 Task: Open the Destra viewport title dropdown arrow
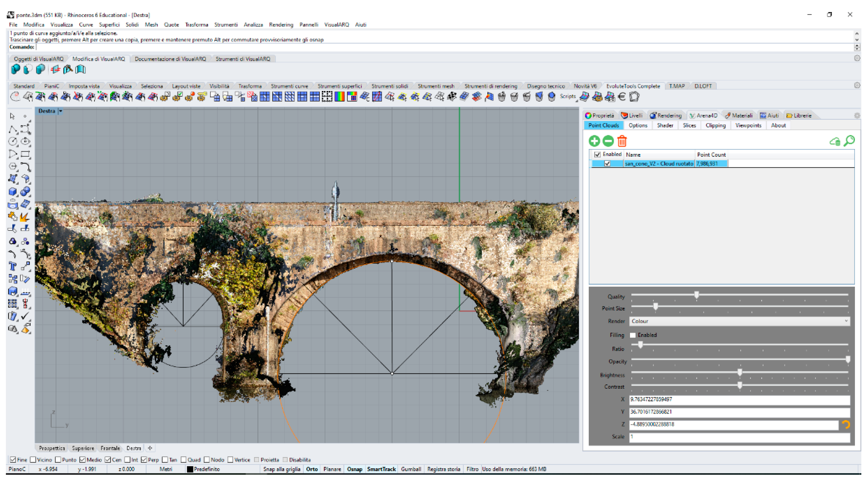(61, 111)
